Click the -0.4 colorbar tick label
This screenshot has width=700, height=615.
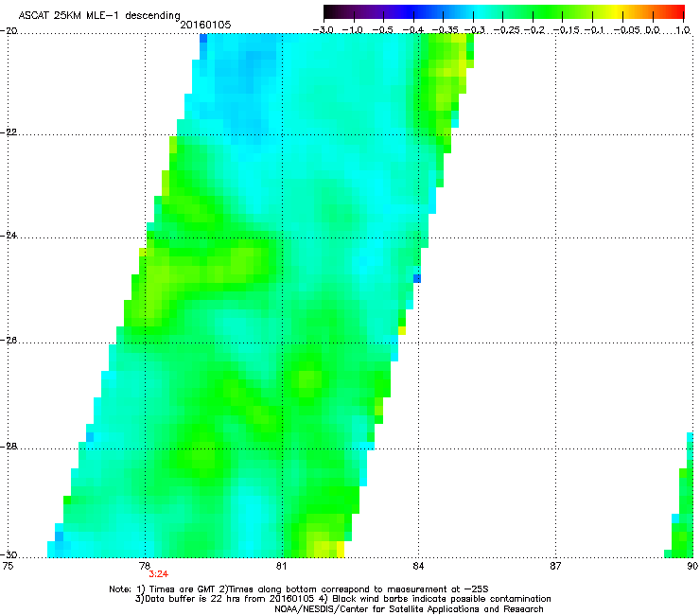point(413,30)
